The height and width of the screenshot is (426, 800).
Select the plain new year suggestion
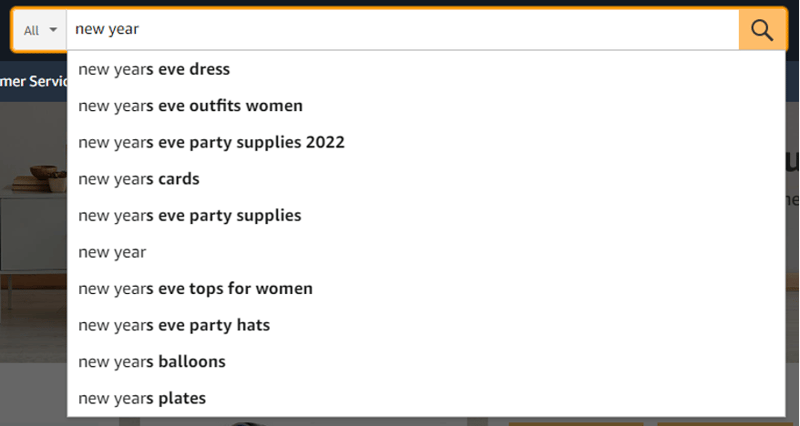pos(426,252)
